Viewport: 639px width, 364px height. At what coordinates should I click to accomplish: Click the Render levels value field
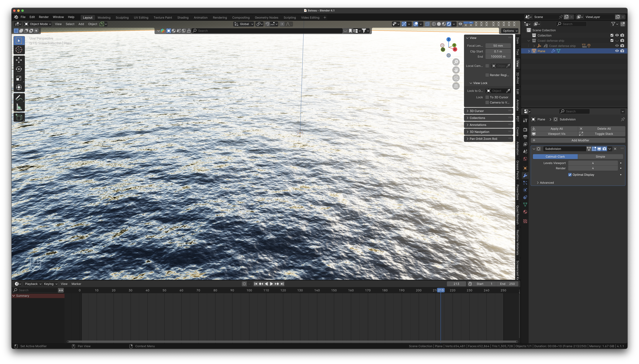tap(593, 168)
